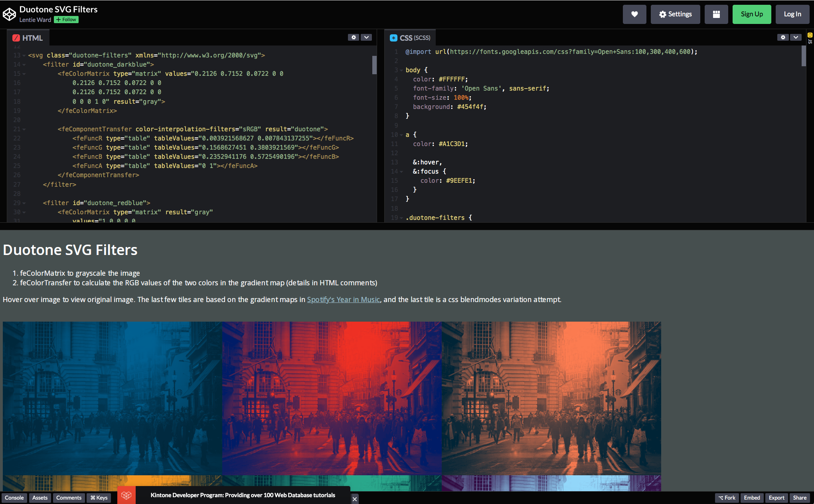Select the HTML editor tab
The image size is (814, 504).
click(28, 38)
